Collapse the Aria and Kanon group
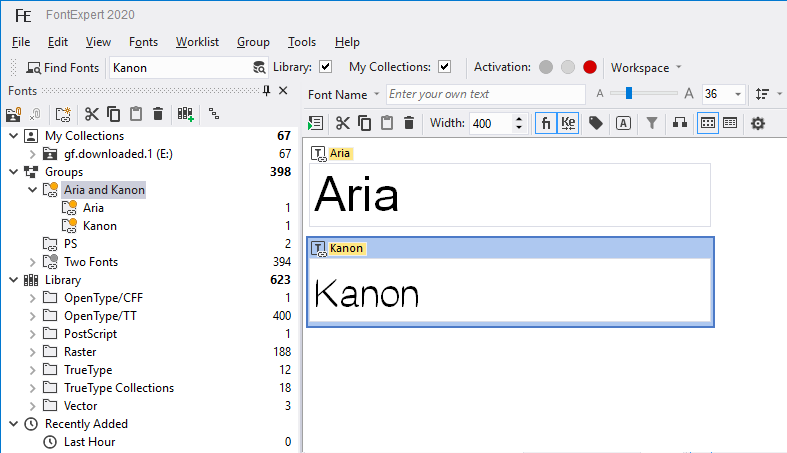787x453 pixels. (x=33, y=190)
